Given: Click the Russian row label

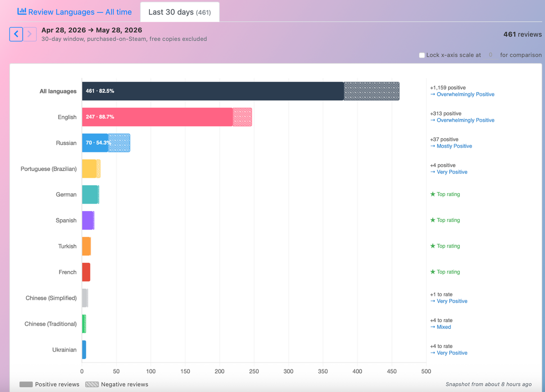Looking at the screenshot, I should tap(66, 143).
